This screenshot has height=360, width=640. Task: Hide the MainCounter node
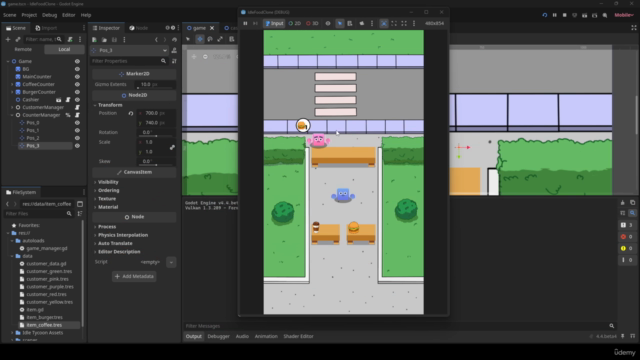[x=77, y=77]
